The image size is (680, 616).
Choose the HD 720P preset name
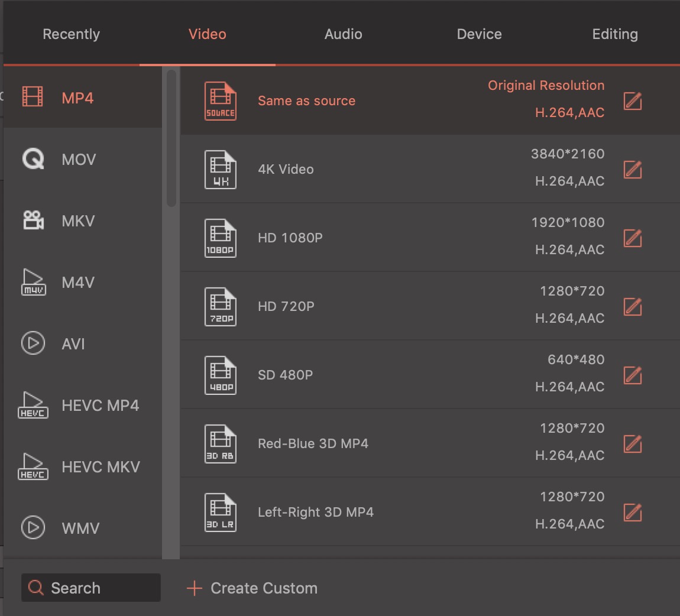coord(286,306)
